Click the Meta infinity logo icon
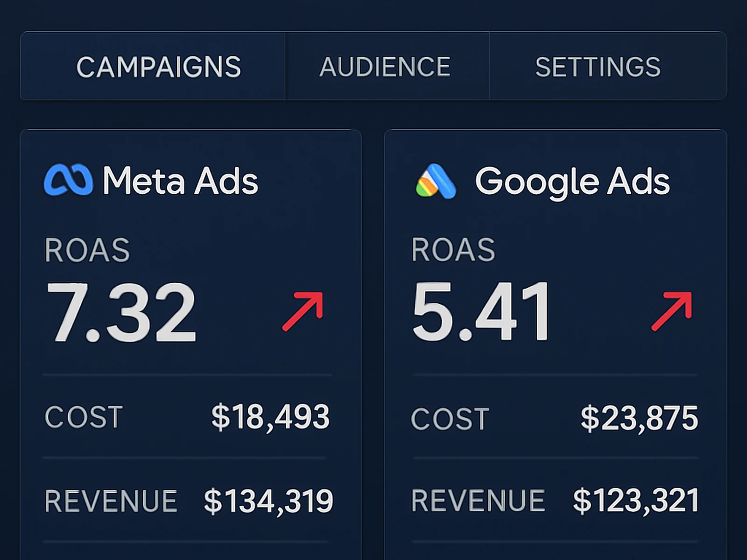 click(x=68, y=180)
